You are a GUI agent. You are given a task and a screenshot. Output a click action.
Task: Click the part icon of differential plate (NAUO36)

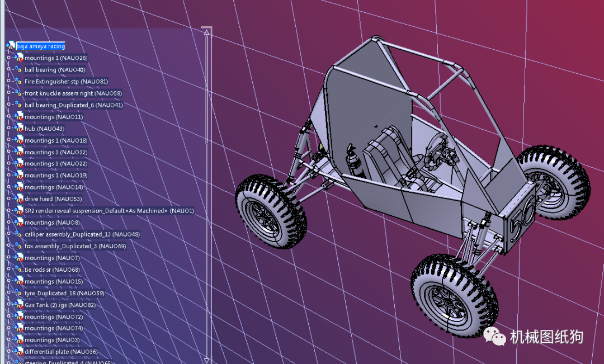[x=19, y=352]
